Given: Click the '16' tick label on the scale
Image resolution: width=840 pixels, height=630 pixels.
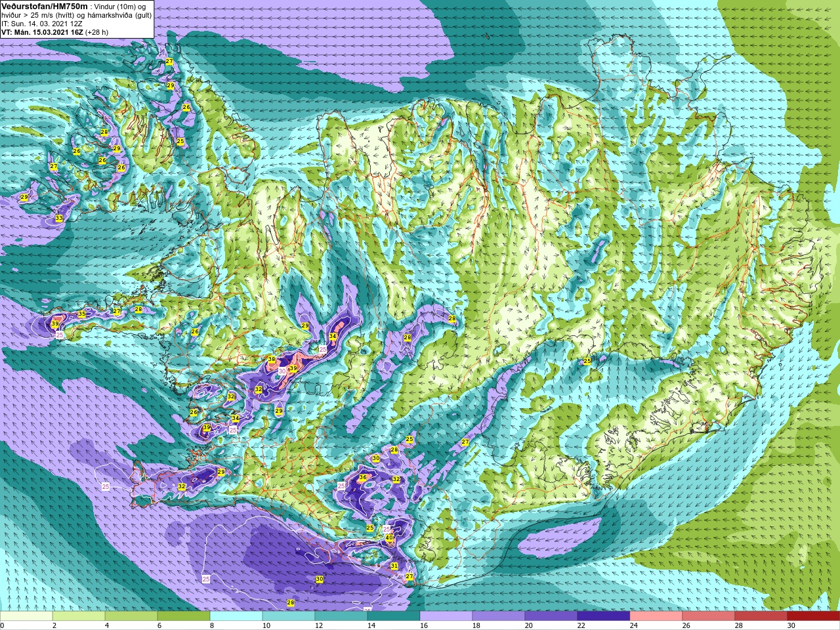Looking at the screenshot, I should coord(424,626).
